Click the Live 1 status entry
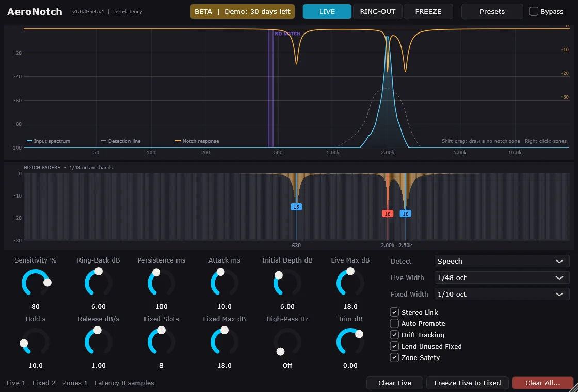This screenshot has height=392, width=578. (x=16, y=383)
